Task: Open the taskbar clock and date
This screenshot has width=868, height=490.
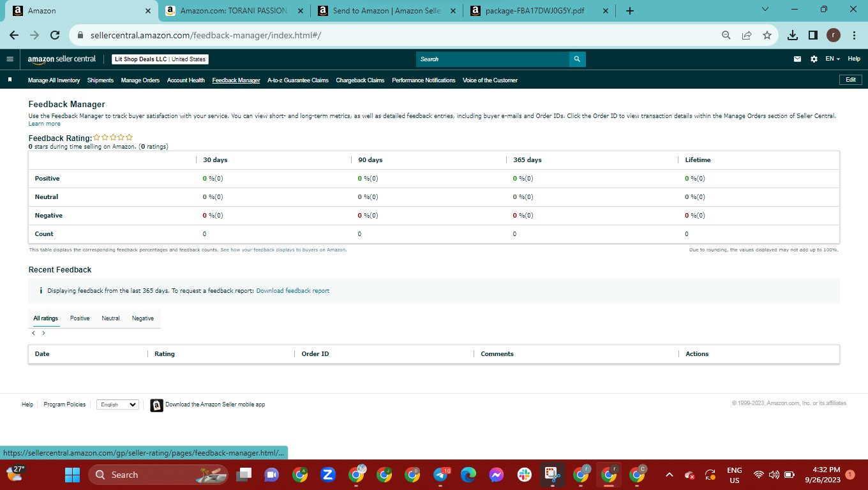Action: (x=822, y=475)
